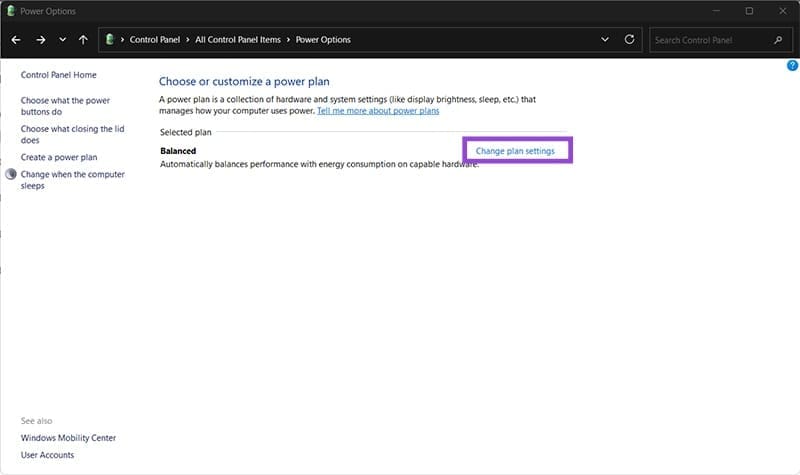This screenshot has height=475, width=800.
Task: Click the Forward navigation arrow
Action: [x=40, y=40]
